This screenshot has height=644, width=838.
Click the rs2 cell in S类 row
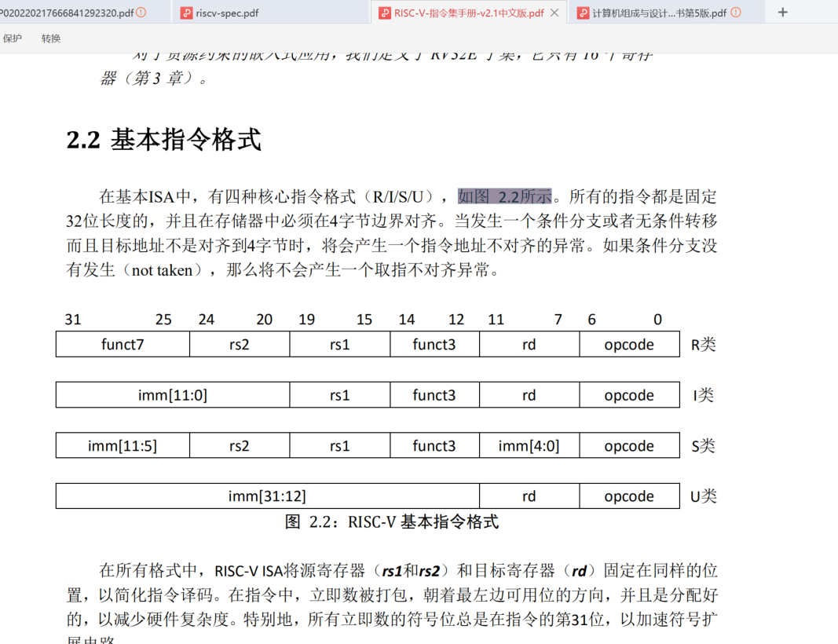click(x=240, y=446)
